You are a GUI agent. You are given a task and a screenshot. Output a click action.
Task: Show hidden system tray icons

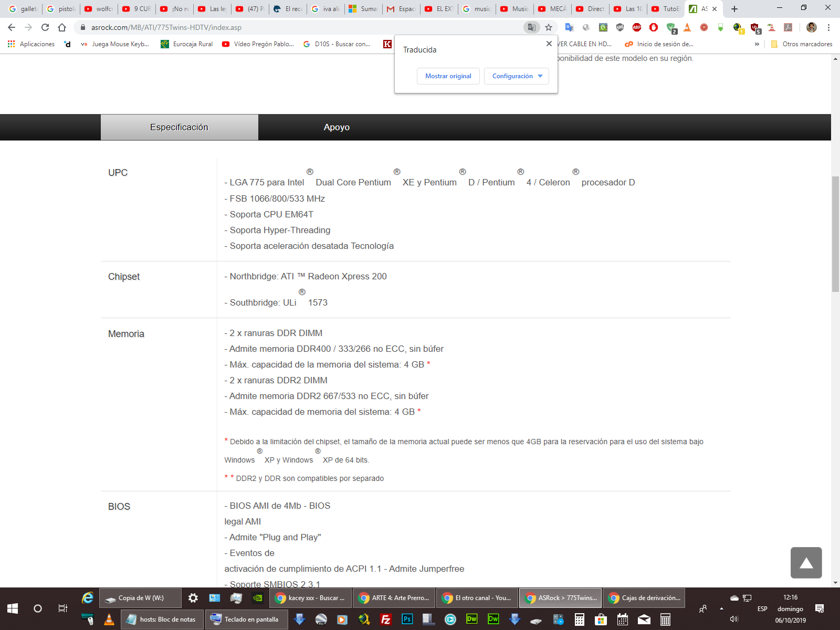721,608
